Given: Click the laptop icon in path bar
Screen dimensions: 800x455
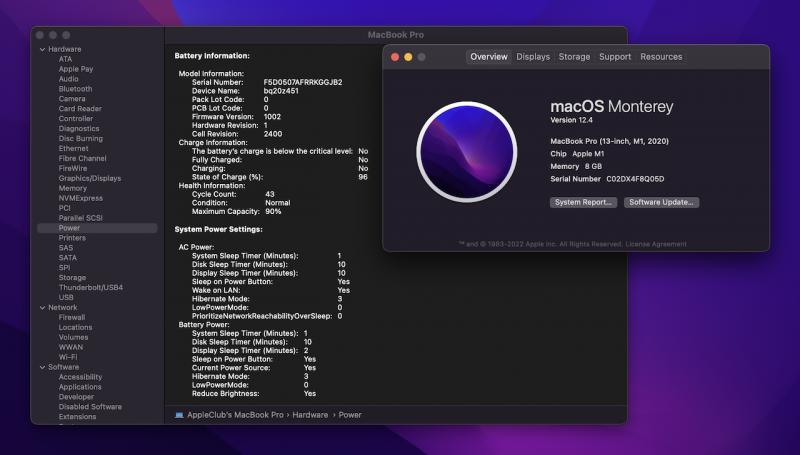Looking at the screenshot, I should pos(179,415).
